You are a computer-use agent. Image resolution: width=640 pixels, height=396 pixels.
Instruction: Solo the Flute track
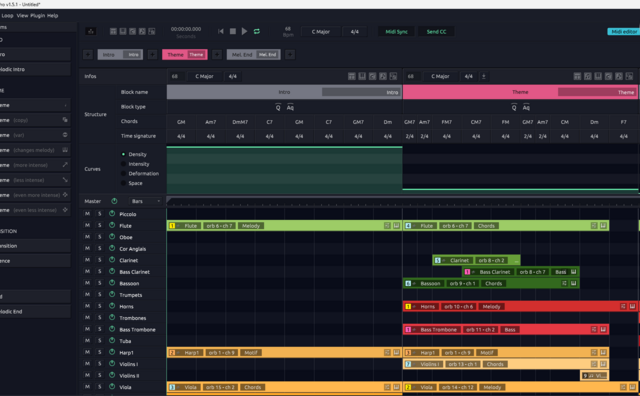pos(99,225)
